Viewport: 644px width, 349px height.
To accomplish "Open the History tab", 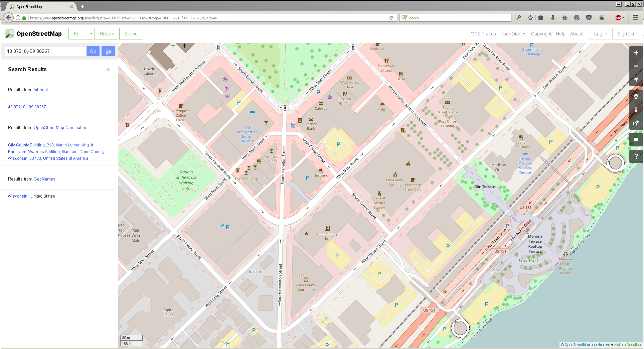I will click(x=107, y=34).
